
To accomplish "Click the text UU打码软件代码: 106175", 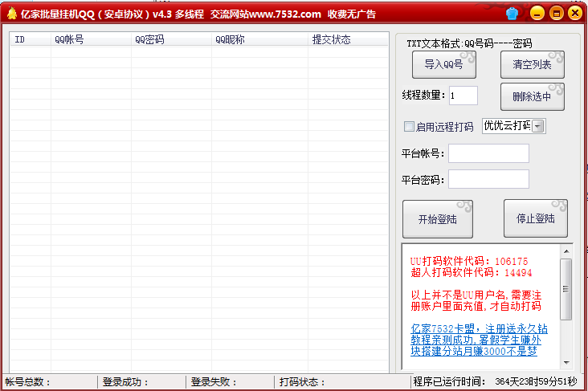I will [469, 261].
